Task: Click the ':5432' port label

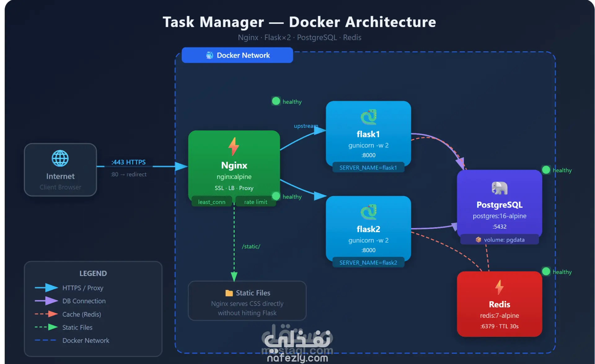Action: (500, 226)
